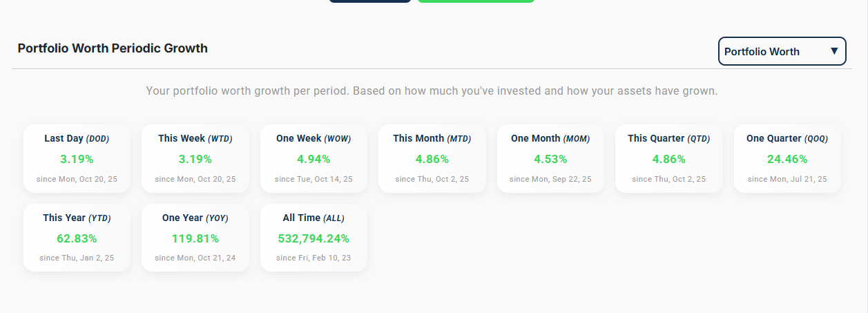Screen dimensions: 868x313
Task: Click the Portfolio Worth Periodic Growth heading
Action: coord(113,48)
